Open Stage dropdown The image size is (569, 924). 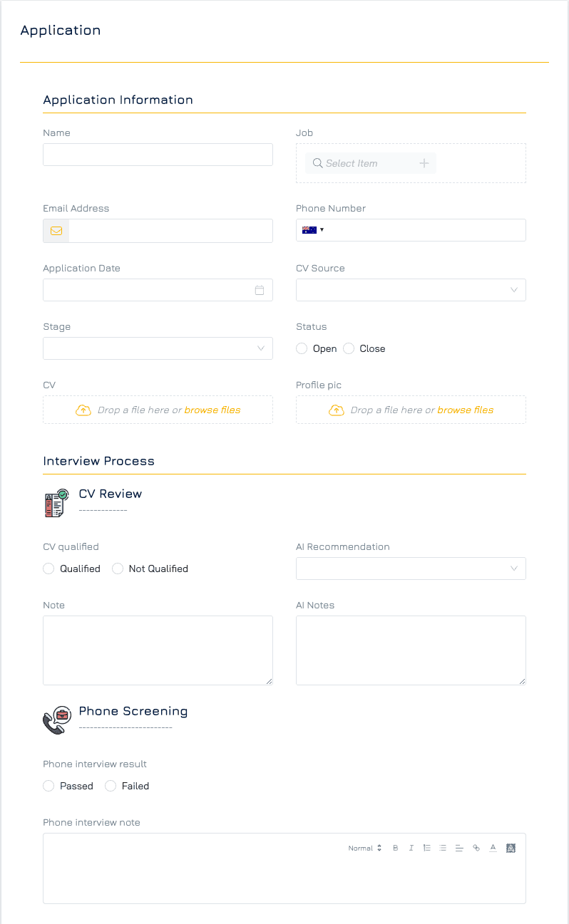point(158,348)
